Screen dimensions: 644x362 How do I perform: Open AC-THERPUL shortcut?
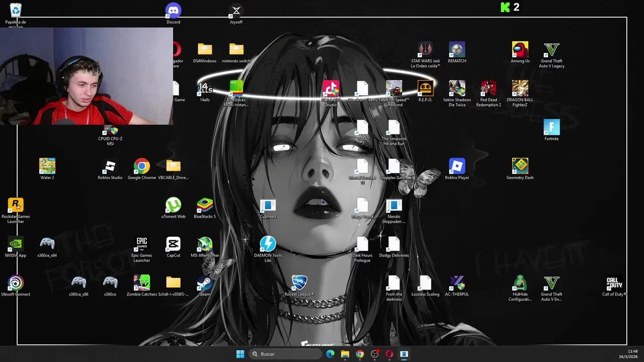pyautogui.click(x=457, y=286)
